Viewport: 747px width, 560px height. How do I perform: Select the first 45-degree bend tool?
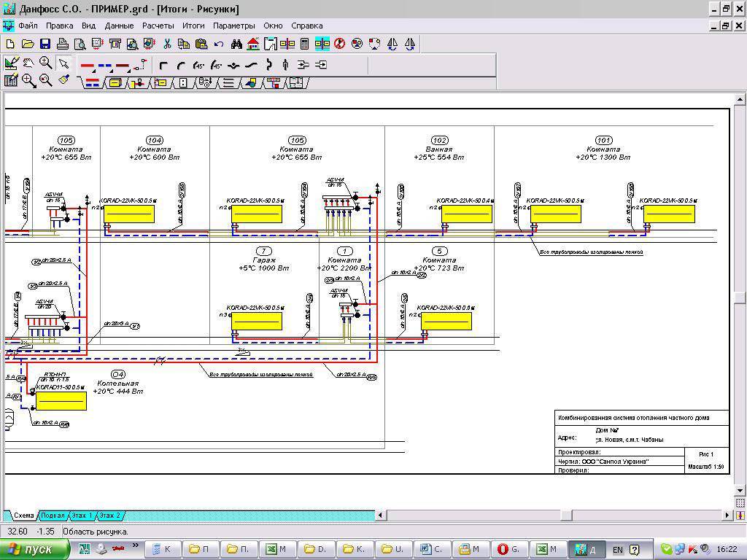point(198,65)
